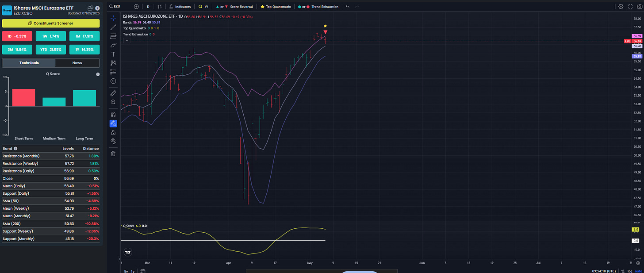Toggle stay-in-drawing-mode pencil lock button
644x273 pixels.
tap(114, 123)
